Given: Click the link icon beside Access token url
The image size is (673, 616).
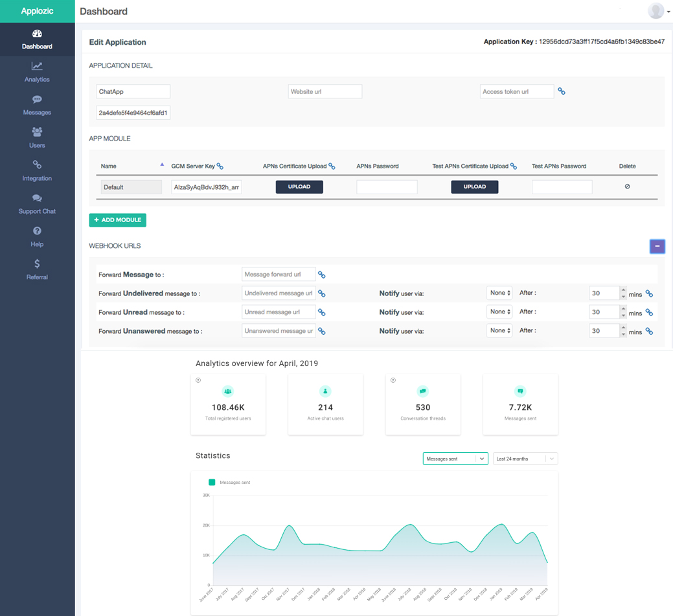Looking at the screenshot, I should click(x=562, y=91).
